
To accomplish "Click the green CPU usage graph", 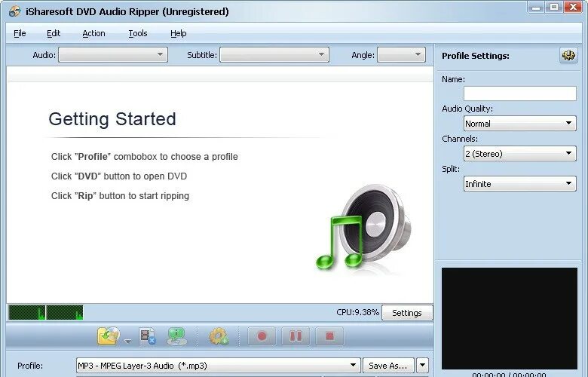I will [46, 312].
